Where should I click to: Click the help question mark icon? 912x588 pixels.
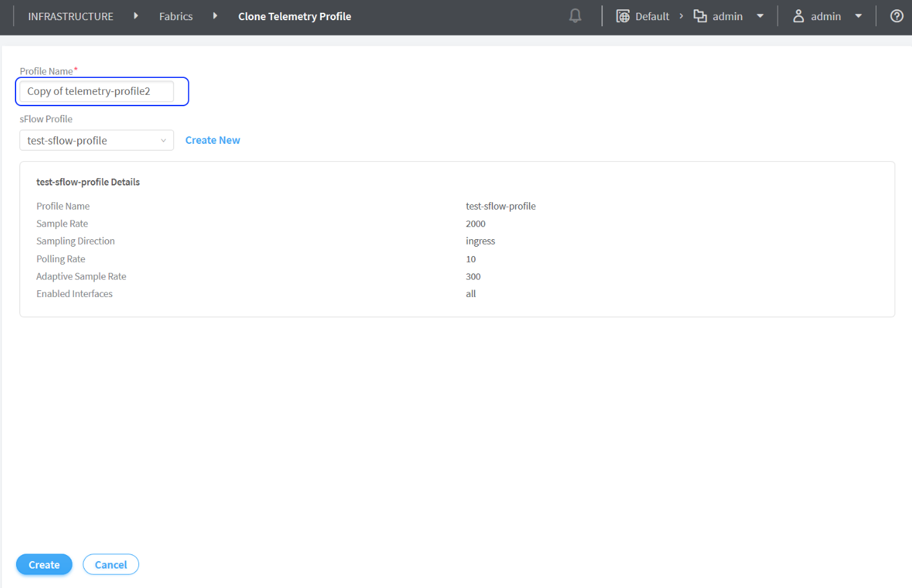pyautogui.click(x=897, y=16)
